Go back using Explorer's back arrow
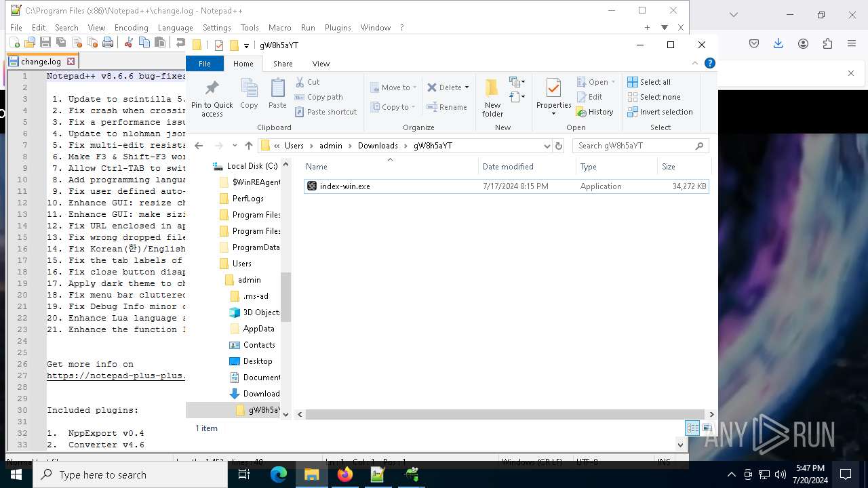Screen dimensions: 868x488 coord(199,146)
